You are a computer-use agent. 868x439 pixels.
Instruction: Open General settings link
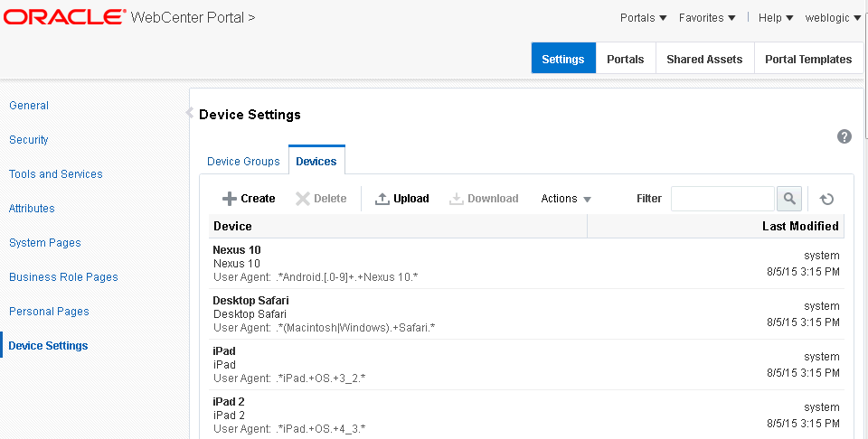click(x=29, y=106)
